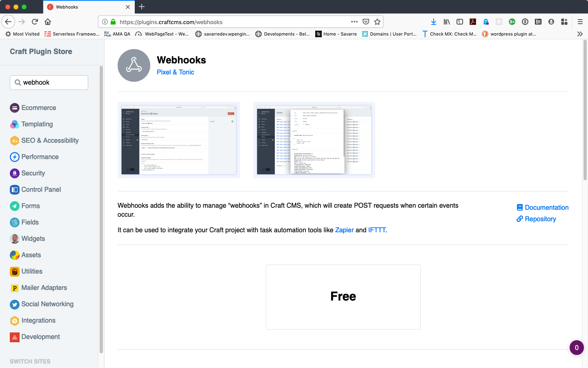Open the AMA QA bookmark
Screen dimensions: 588x368
(x=118, y=34)
